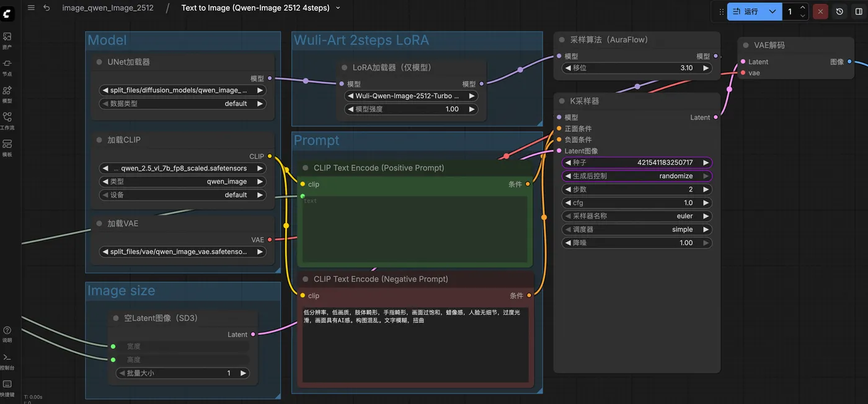The height and width of the screenshot is (404, 868).
Task: Open the 模板 templates sidebar panel
Action: [7, 147]
